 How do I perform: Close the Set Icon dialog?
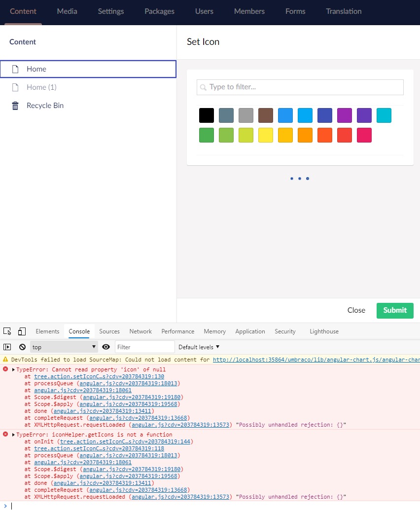[x=356, y=310]
